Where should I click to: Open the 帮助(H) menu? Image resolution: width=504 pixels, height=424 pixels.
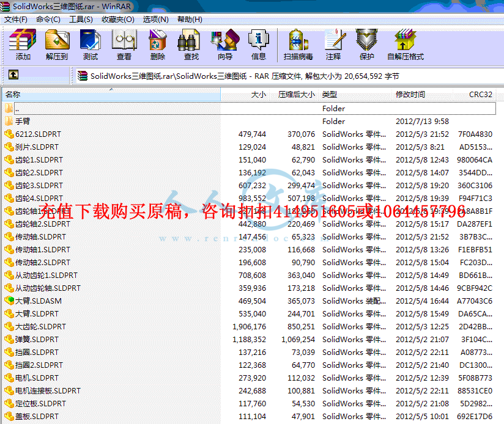190,20
